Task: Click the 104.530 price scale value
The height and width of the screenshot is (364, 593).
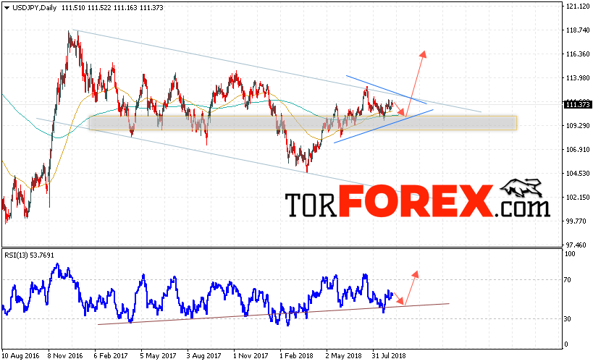Action: pos(578,174)
